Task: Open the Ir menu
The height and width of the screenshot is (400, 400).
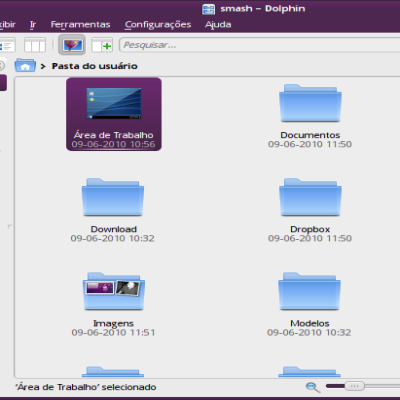Action: pyautogui.click(x=33, y=24)
